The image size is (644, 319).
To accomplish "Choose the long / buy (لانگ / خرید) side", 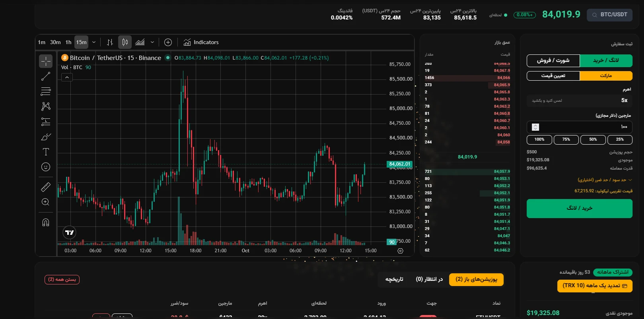I will coord(606,60).
